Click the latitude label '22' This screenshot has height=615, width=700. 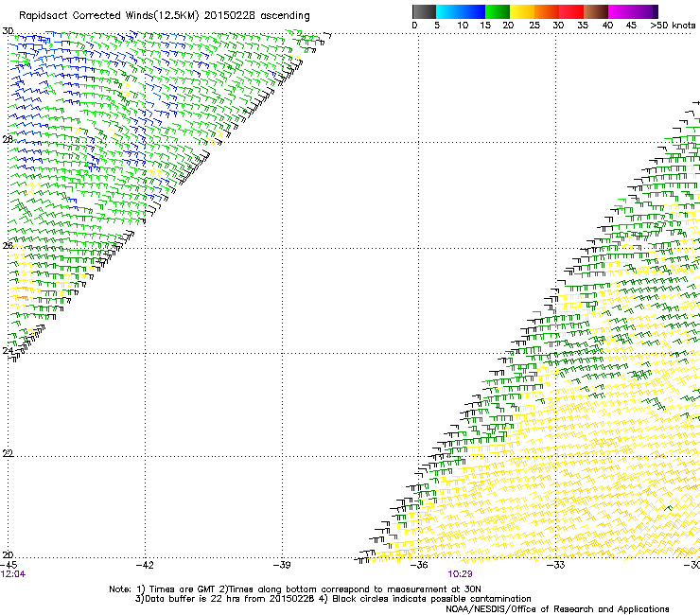(x=8, y=453)
